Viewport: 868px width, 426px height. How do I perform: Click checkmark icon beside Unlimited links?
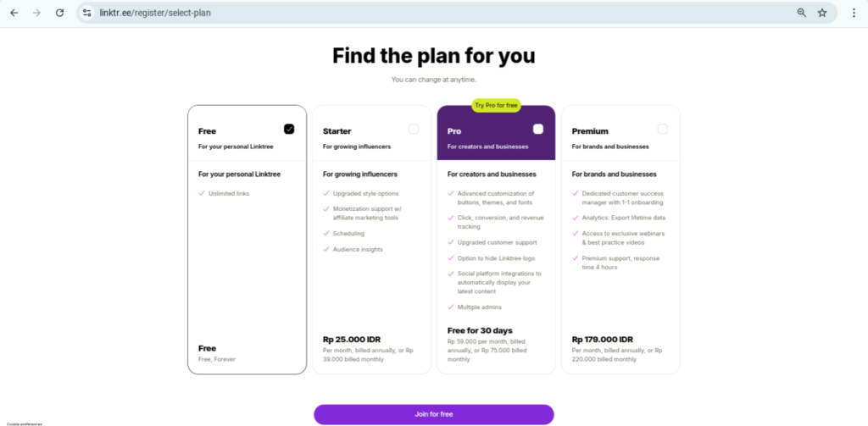pyautogui.click(x=202, y=194)
